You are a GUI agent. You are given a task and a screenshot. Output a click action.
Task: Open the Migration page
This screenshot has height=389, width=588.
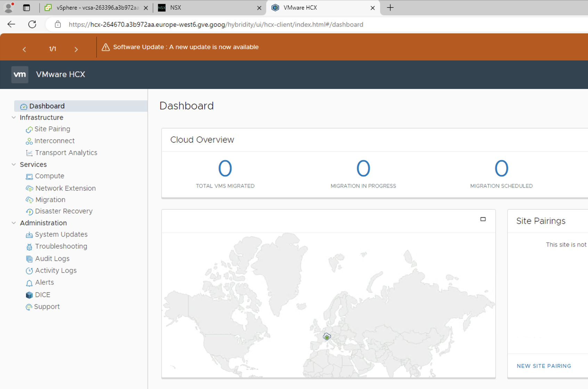click(50, 200)
